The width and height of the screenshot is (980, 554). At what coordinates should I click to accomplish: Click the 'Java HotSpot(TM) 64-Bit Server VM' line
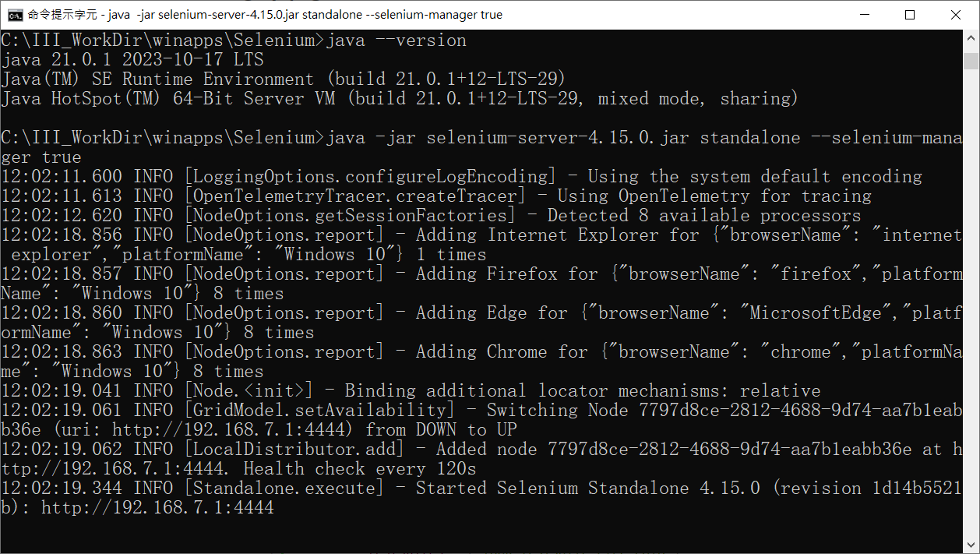[170, 98]
